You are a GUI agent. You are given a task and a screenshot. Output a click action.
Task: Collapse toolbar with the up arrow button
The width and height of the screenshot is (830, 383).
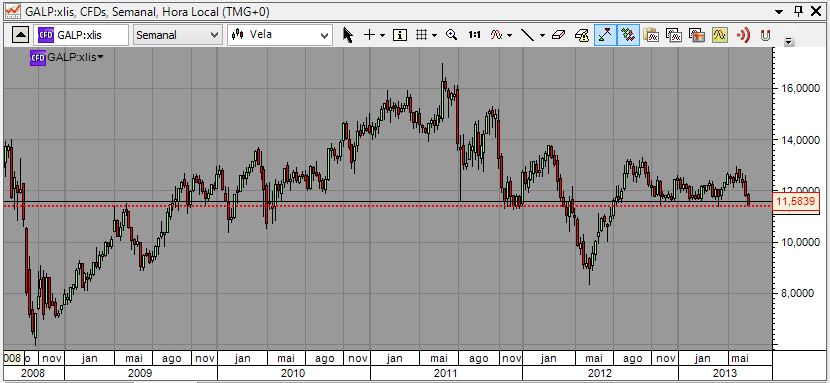[x=20, y=35]
